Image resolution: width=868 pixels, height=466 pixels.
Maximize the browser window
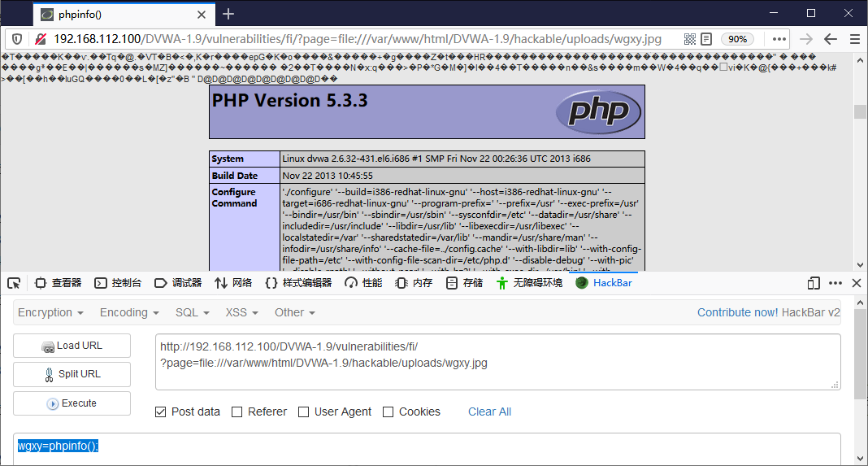point(811,13)
